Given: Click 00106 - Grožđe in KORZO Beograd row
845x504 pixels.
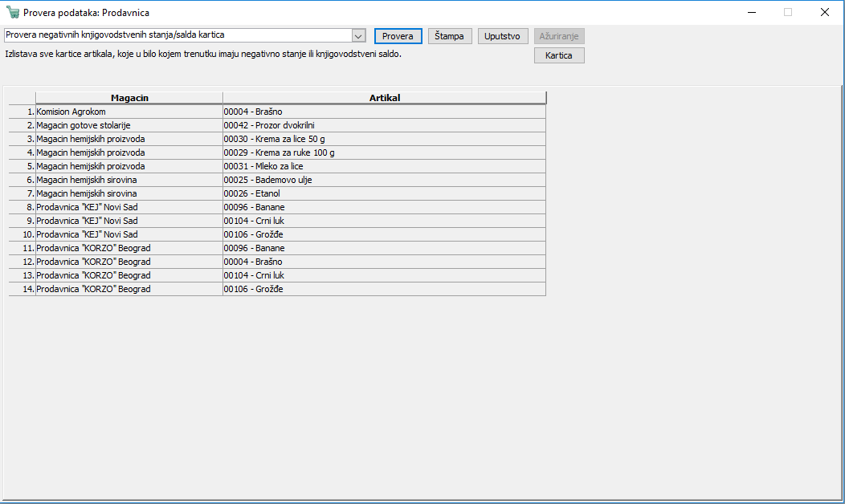Looking at the screenshot, I should point(384,289).
